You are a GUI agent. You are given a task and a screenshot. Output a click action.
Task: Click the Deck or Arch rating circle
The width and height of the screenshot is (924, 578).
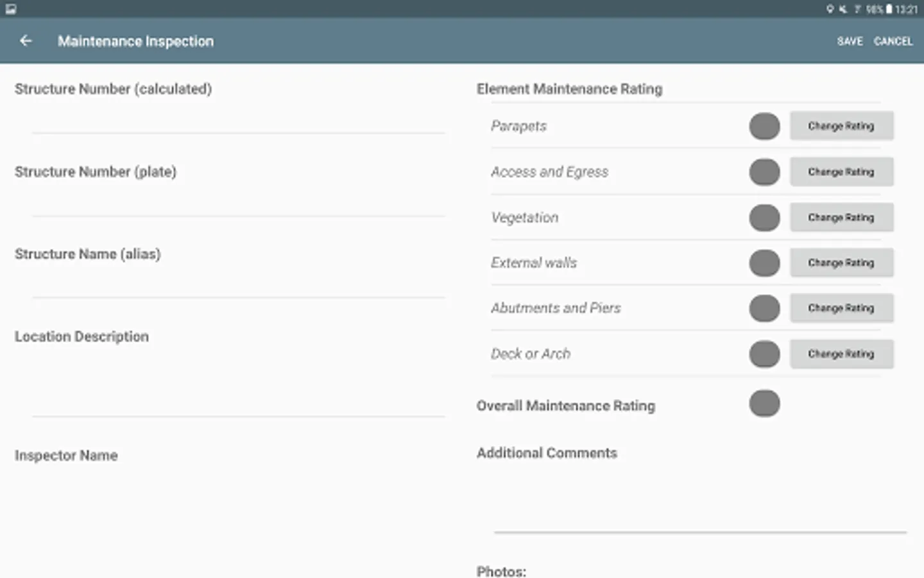[x=764, y=354]
